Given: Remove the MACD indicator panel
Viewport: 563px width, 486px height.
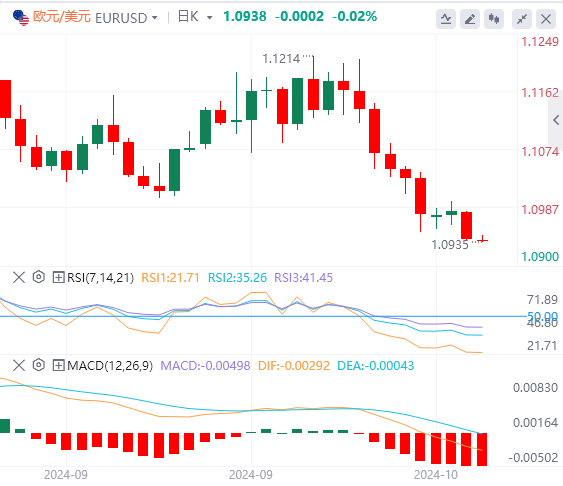Looking at the screenshot, I should point(19,365).
